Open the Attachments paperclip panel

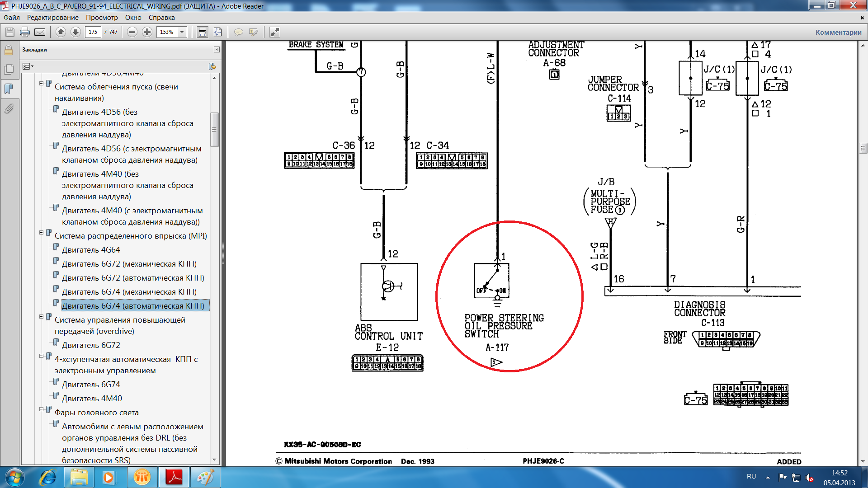pyautogui.click(x=9, y=108)
